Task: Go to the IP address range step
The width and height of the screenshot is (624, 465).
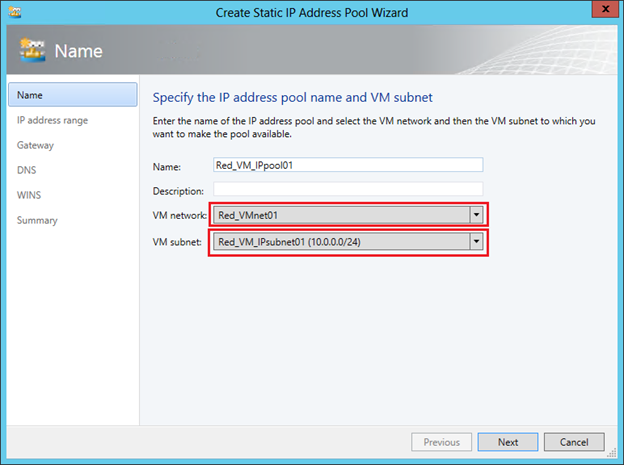Action: [52, 120]
